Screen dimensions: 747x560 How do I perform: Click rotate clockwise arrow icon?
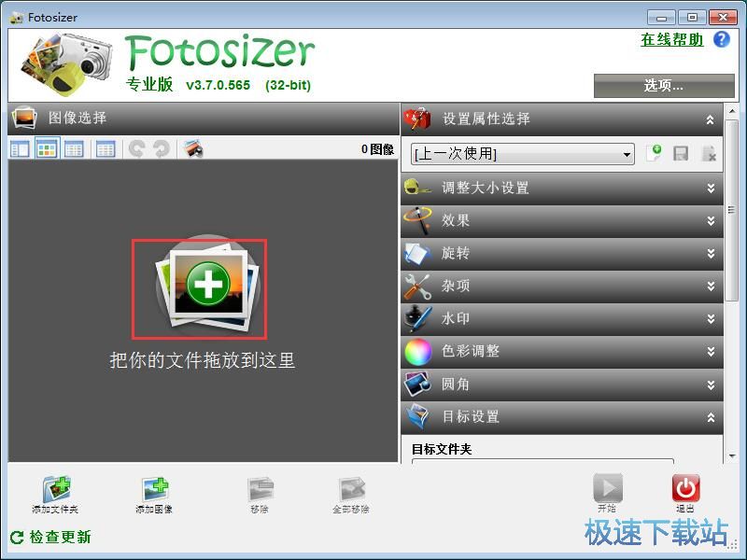162,149
